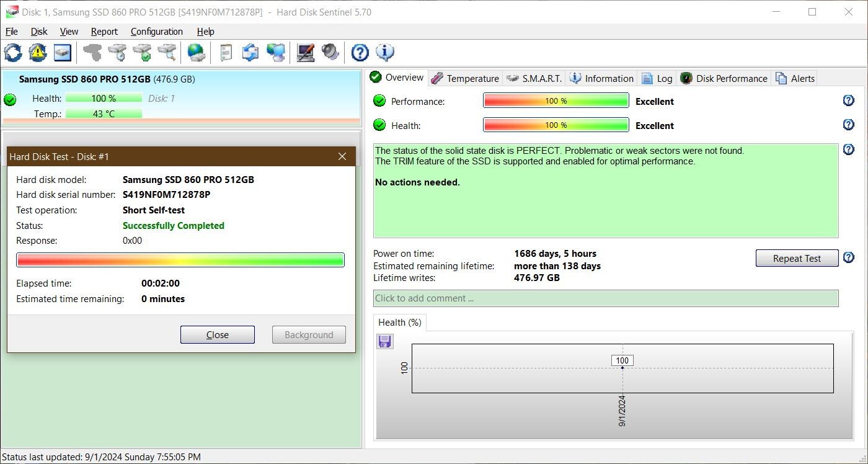Screen dimensions: 868x464
Task: Click the No actions needed text
Action: pyautogui.click(x=418, y=182)
